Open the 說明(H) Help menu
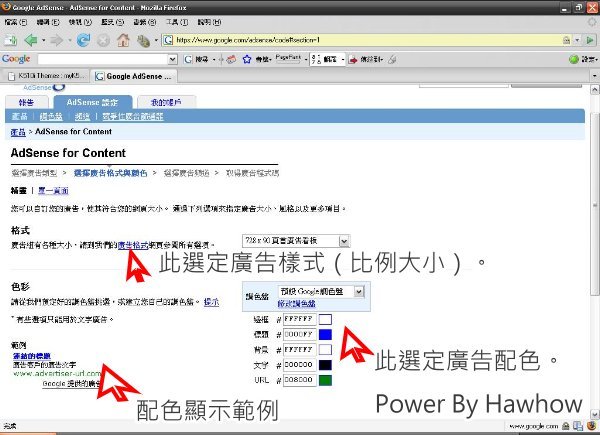This screenshot has height=435, width=600. coord(209,22)
